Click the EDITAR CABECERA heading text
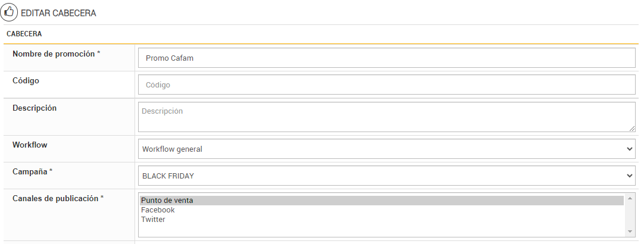 coord(58,12)
